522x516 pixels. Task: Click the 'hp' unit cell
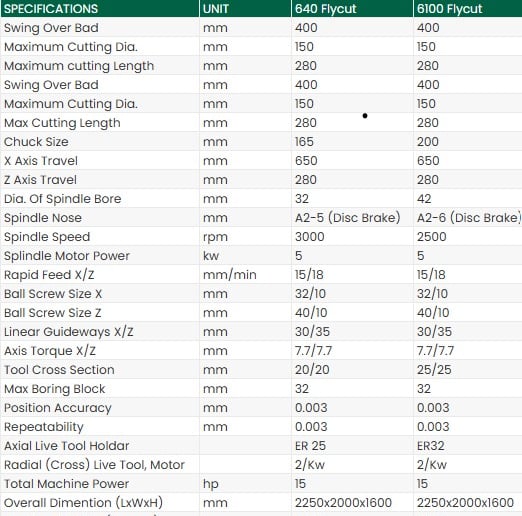pos(211,484)
